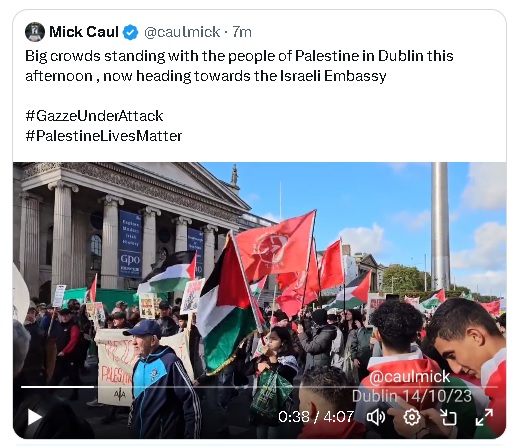This screenshot has height=446, width=517.
Task: Open the Mick Caul display name link
Action: pyautogui.click(x=84, y=32)
